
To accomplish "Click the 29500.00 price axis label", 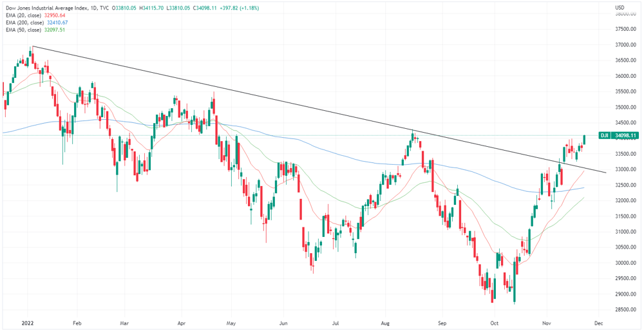I will (x=627, y=278).
